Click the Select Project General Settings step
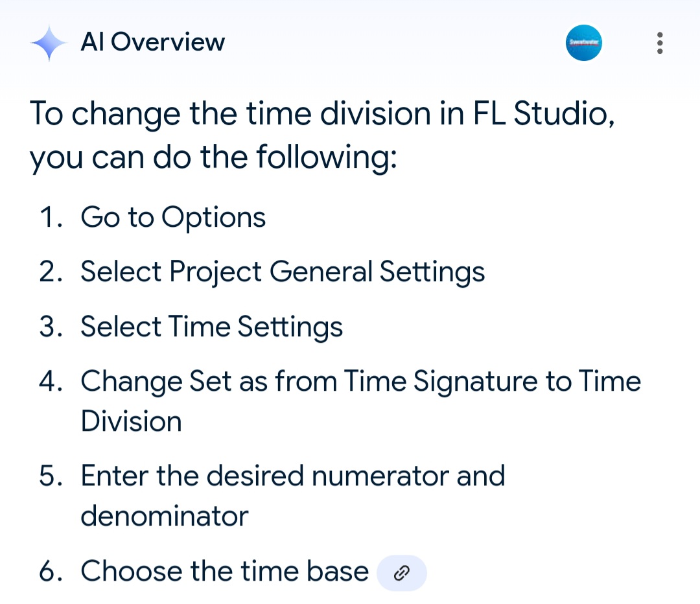This screenshot has width=700, height=604. click(x=283, y=272)
